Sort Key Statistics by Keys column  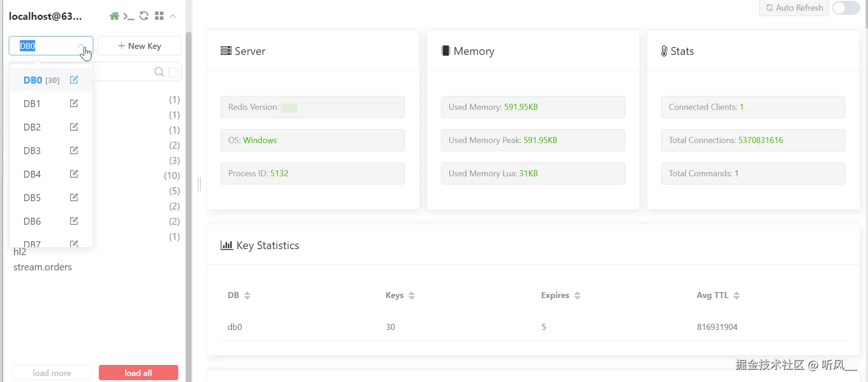tap(411, 295)
